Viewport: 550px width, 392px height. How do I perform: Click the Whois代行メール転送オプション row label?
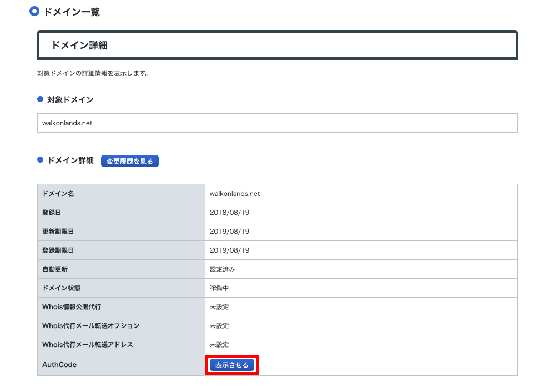tap(90, 326)
